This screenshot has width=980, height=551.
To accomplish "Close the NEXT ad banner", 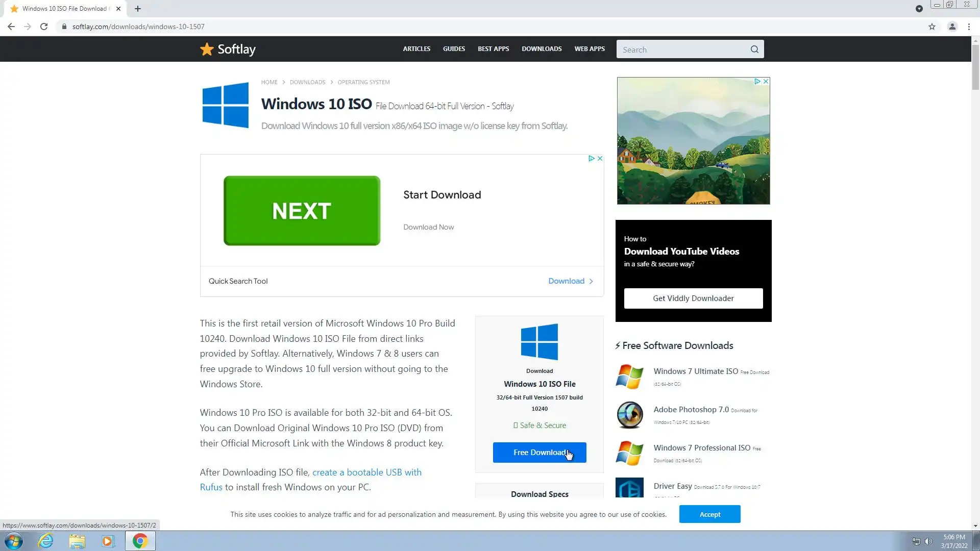I will pos(600,159).
